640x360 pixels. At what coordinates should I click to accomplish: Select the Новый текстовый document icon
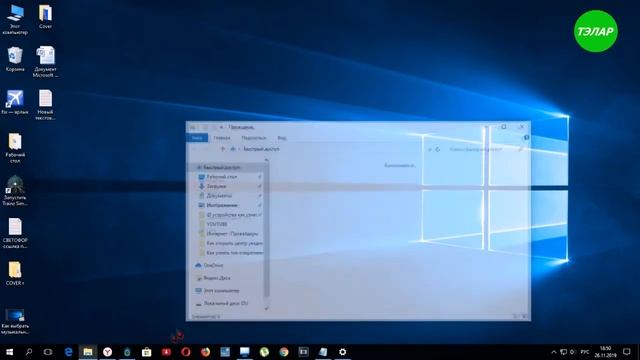45,105
